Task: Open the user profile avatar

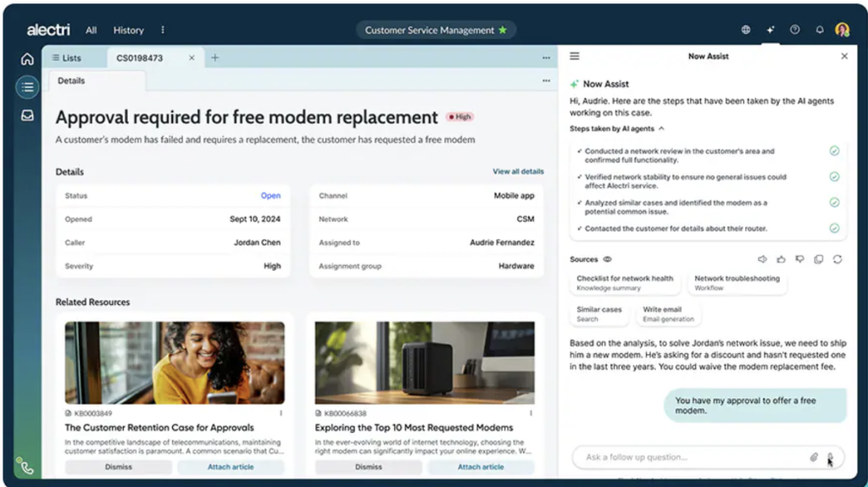Action: (x=842, y=30)
